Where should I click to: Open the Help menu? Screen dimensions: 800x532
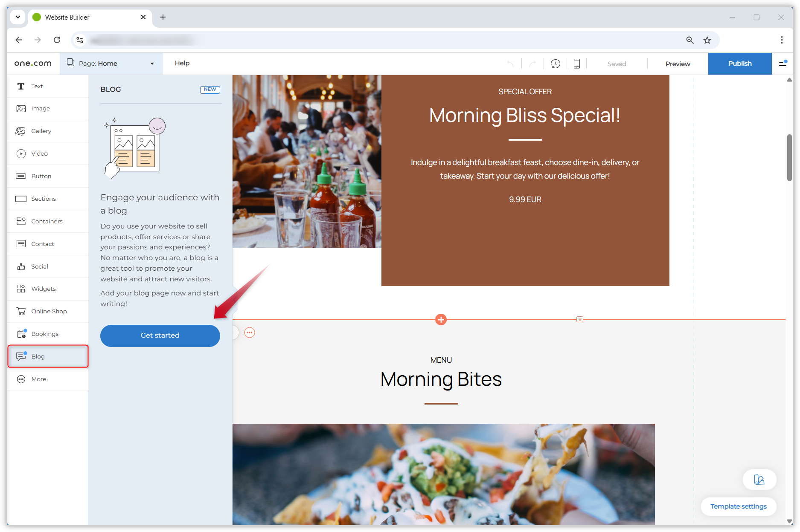(x=182, y=63)
